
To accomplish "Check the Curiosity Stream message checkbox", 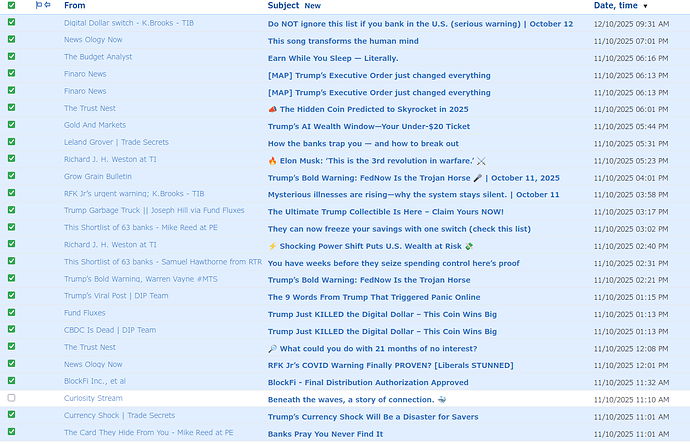I will pyautogui.click(x=11, y=398).
